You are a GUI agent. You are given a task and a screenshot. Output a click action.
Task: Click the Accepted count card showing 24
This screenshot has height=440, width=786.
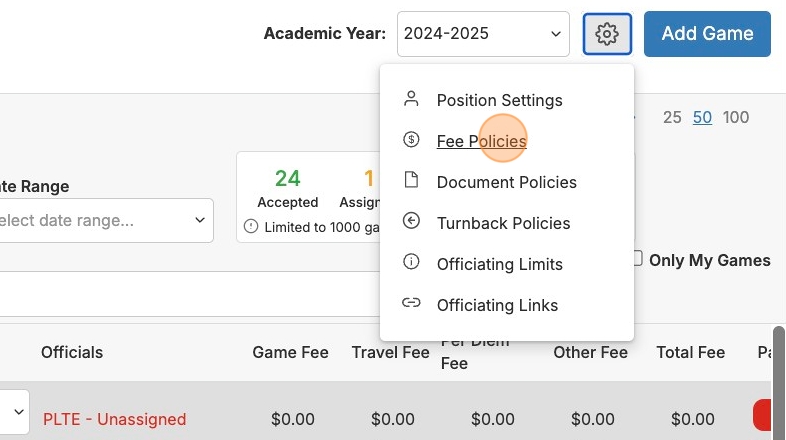[288, 189]
